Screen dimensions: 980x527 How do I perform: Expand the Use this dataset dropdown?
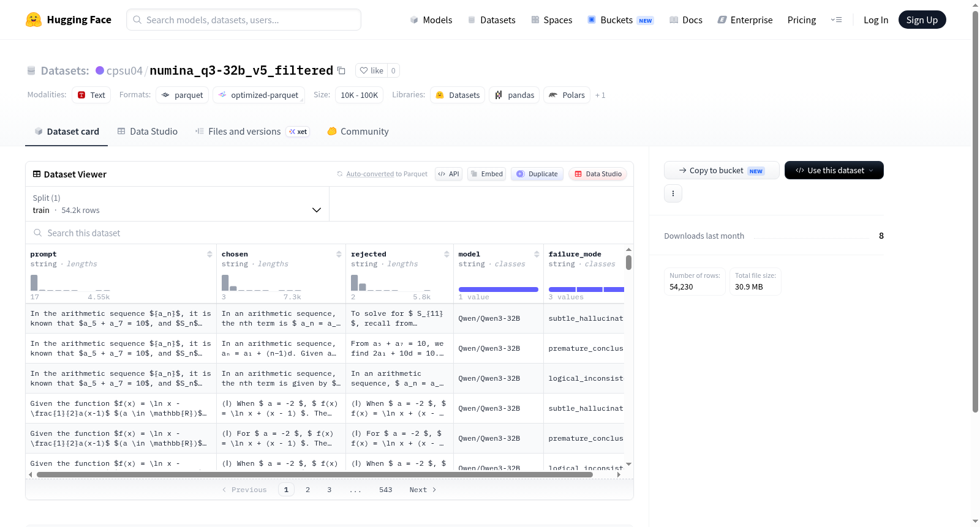coord(834,170)
